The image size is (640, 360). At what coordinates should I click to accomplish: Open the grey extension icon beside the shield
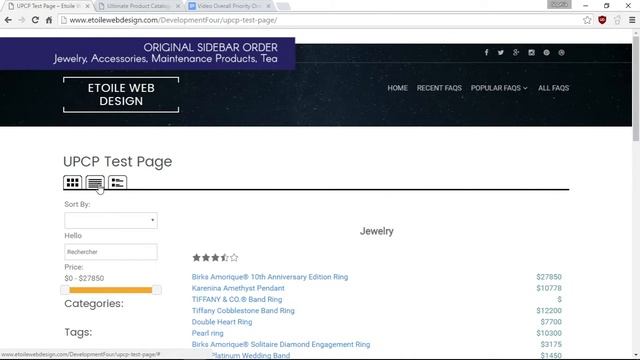(x=617, y=20)
